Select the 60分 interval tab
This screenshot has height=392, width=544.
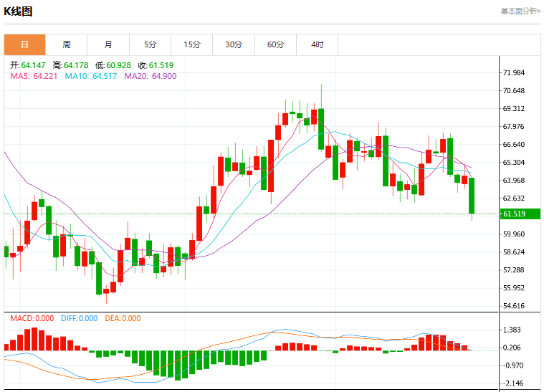coord(275,44)
